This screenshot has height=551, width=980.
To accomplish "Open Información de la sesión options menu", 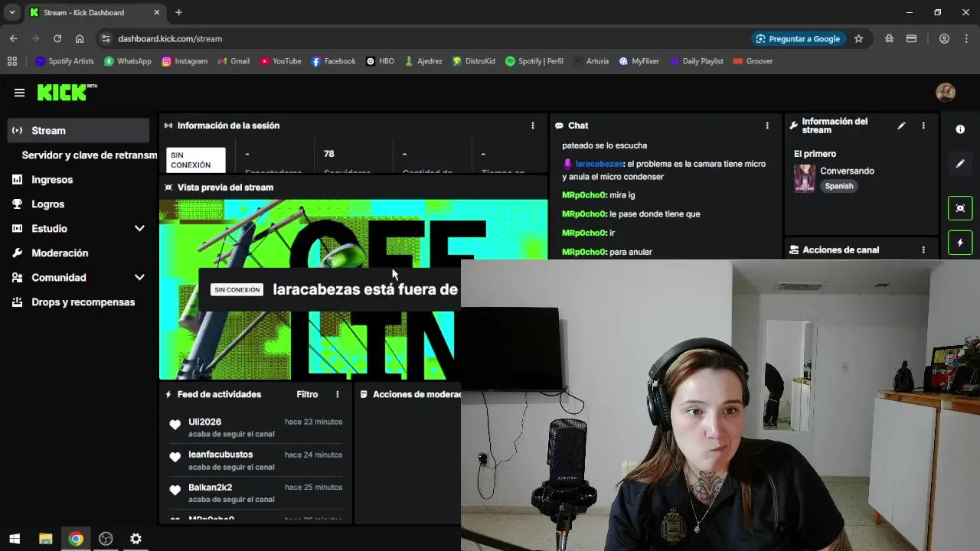I will (533, 126).
